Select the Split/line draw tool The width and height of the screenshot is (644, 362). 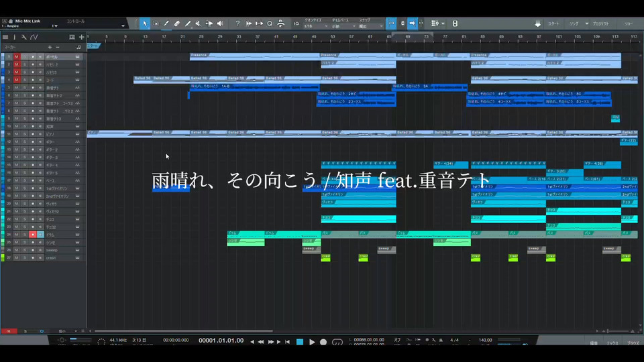(x=188, y=23)
